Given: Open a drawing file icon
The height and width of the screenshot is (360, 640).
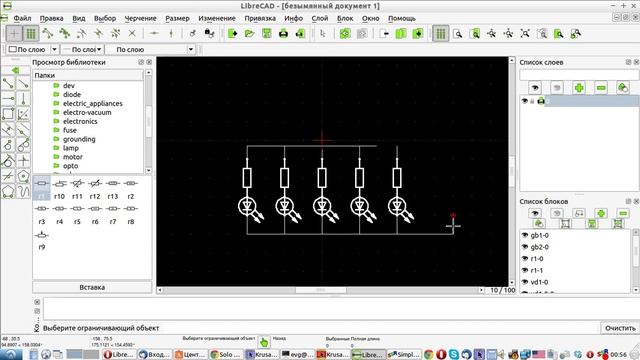Looking at the screenshot, I should coord(249,33).
